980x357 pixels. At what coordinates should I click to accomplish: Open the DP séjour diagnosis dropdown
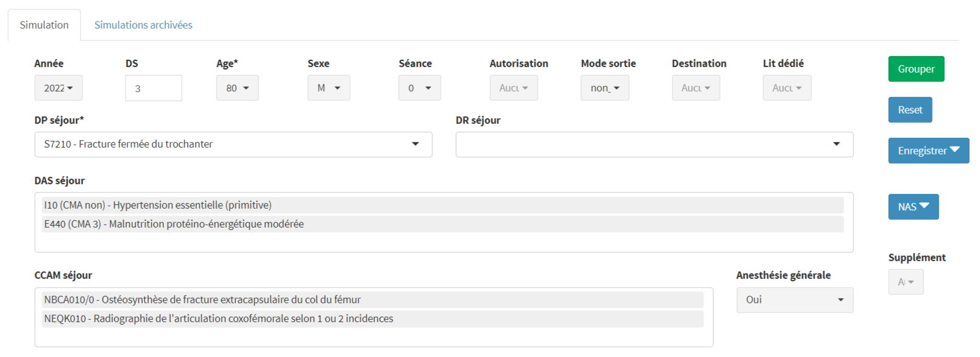click(x=233, y=145)
